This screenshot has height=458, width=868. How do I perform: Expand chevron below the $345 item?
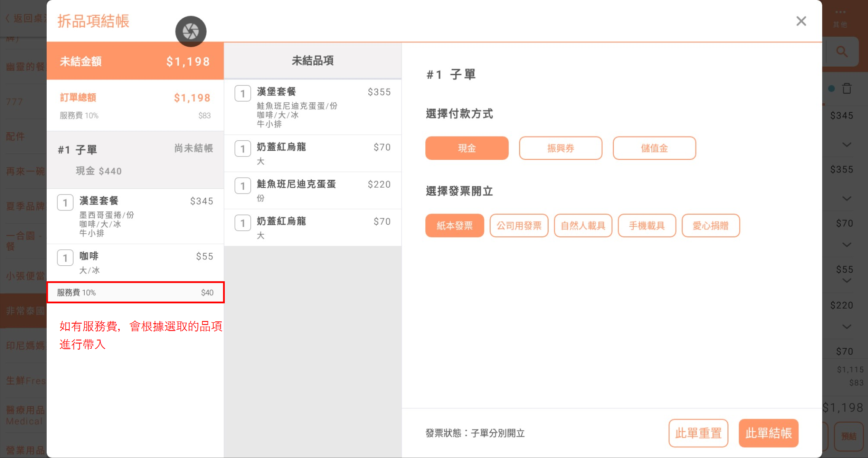847,144
